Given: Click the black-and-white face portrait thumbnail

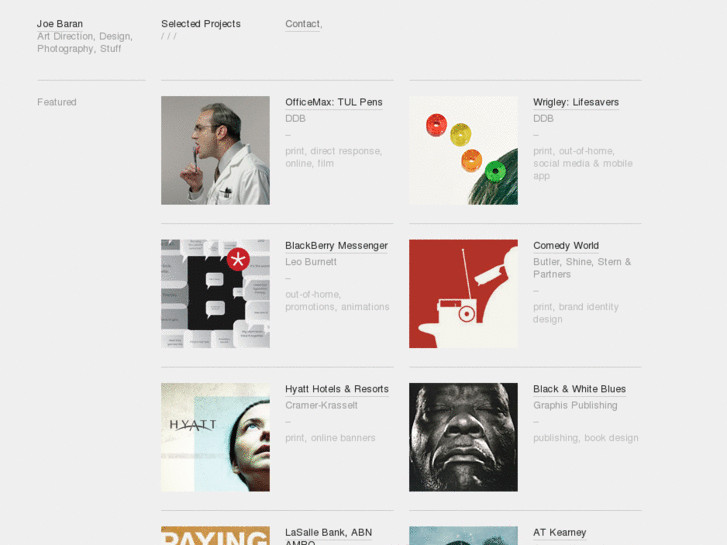Looking at the screenshot, I should (x=463, y=437).
